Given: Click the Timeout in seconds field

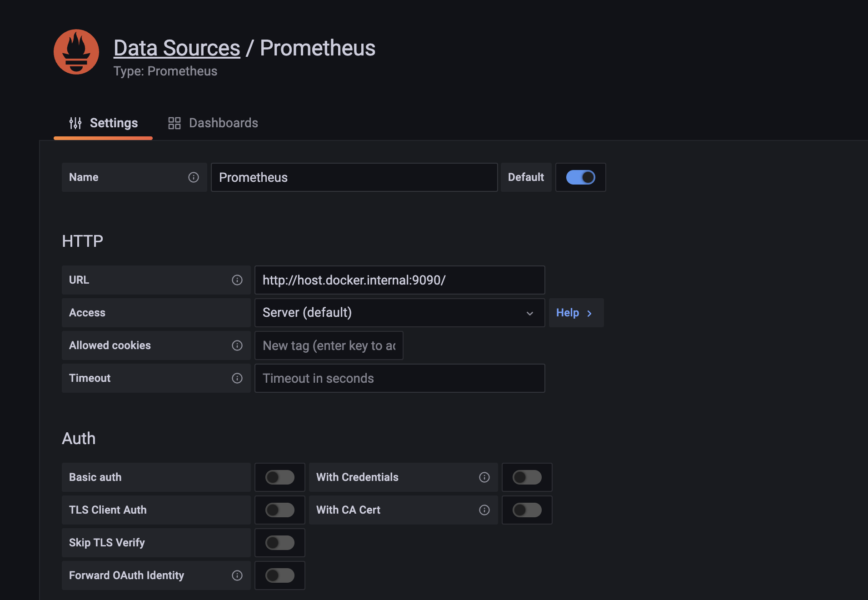Looking at the screenshot, I should pyautogui.click(x=400, y=378).
